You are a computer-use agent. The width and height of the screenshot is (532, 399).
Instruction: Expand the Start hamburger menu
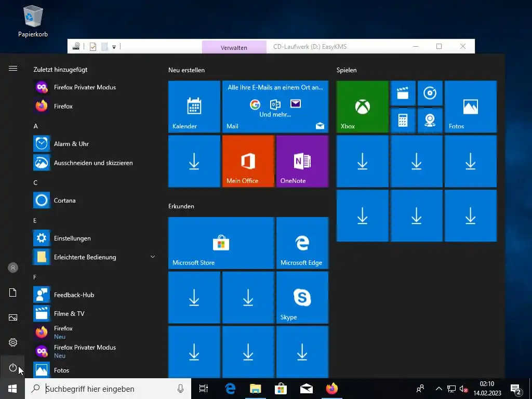click(x=12, y=68)
